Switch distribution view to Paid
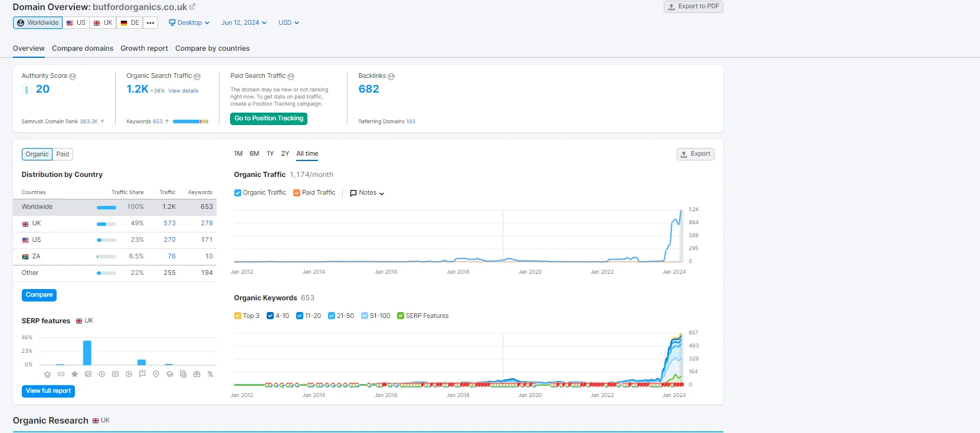Screen dimensions: 980x433 pos(63,155)
